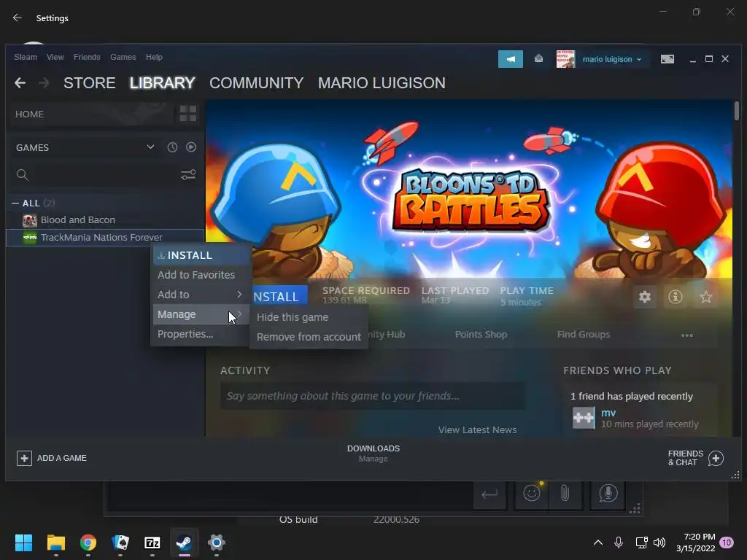Click Steam icon in taskbar
This screenshot has width=747, height=560.
185,542
